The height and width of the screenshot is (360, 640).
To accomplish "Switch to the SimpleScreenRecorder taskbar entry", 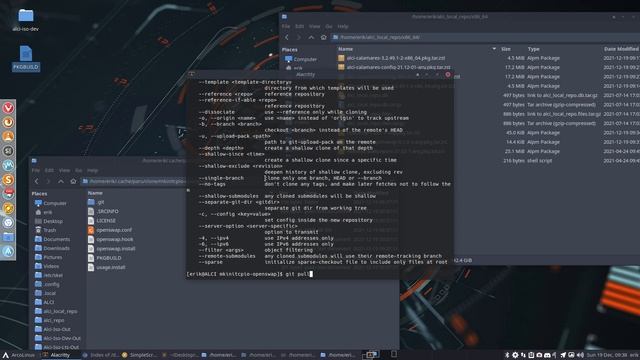I will [x=139, y=355].
